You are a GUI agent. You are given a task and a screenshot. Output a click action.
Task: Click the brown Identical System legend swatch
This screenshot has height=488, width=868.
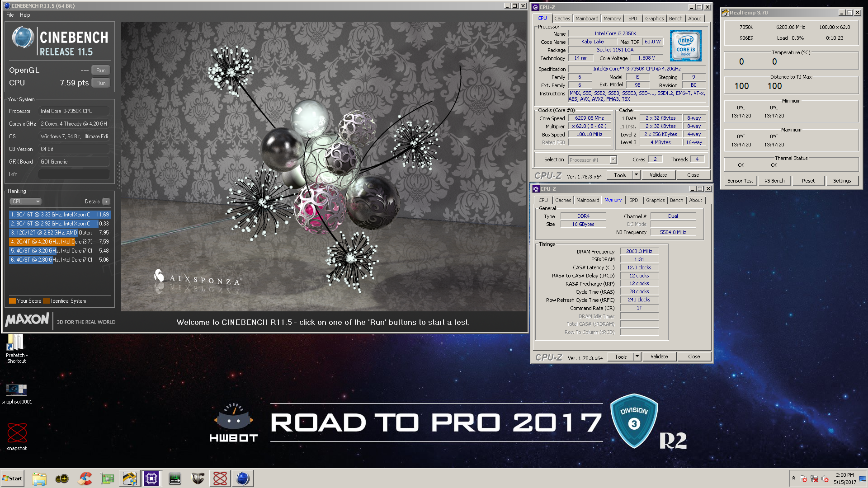coord(46,301)
